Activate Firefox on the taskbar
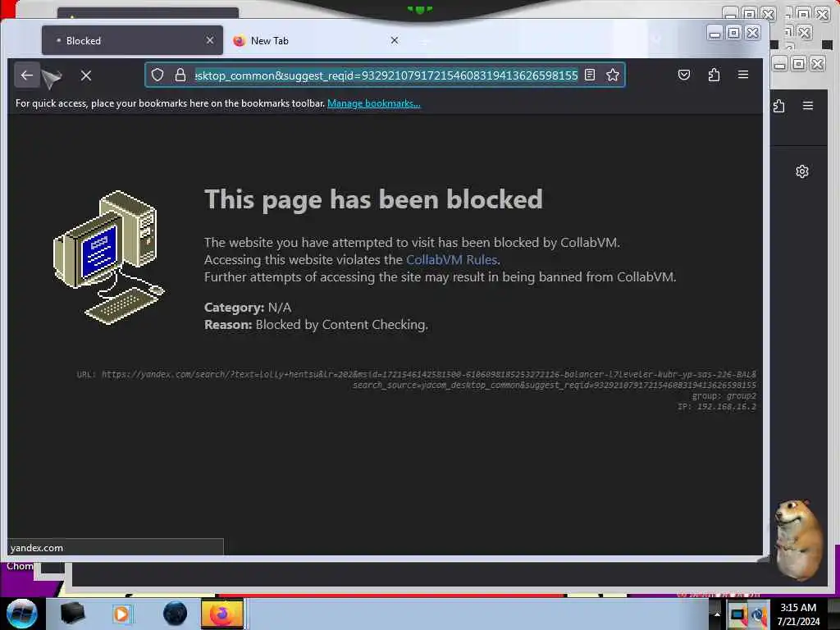Screen dimensions: 840x630 pyautogui.click(x=222, y=614)
